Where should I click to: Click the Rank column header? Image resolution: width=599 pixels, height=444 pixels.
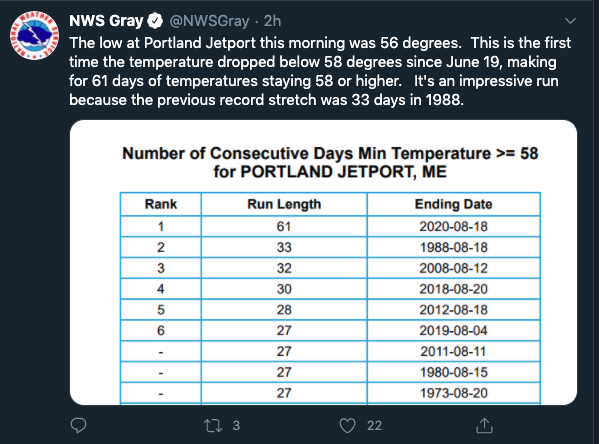point(161,204)
